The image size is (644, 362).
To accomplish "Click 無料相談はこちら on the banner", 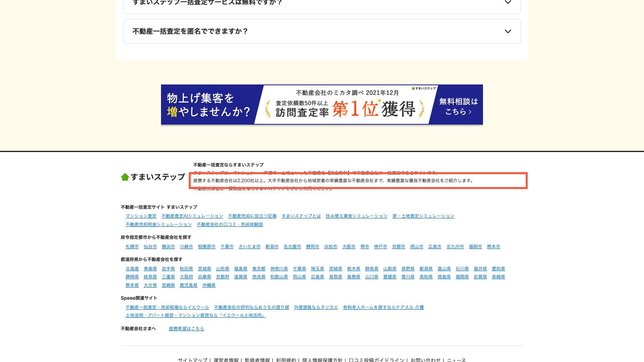I will tap(458, 106).
